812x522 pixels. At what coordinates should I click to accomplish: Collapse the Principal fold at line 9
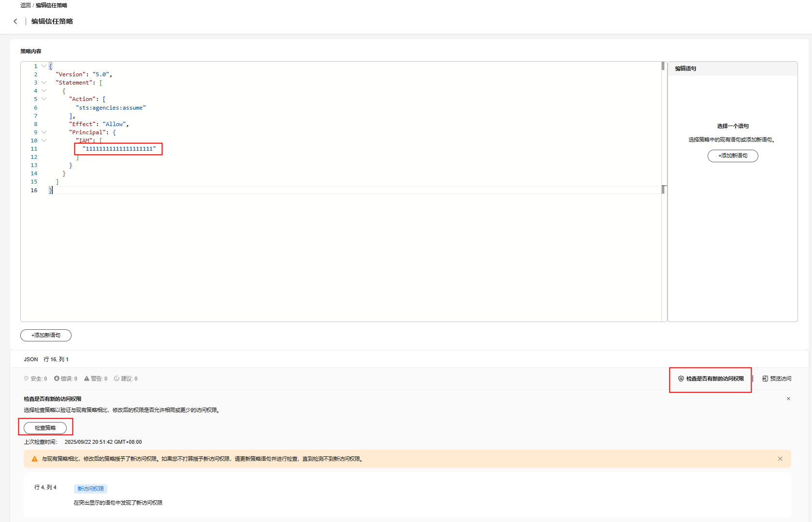[x=44, y=132]
